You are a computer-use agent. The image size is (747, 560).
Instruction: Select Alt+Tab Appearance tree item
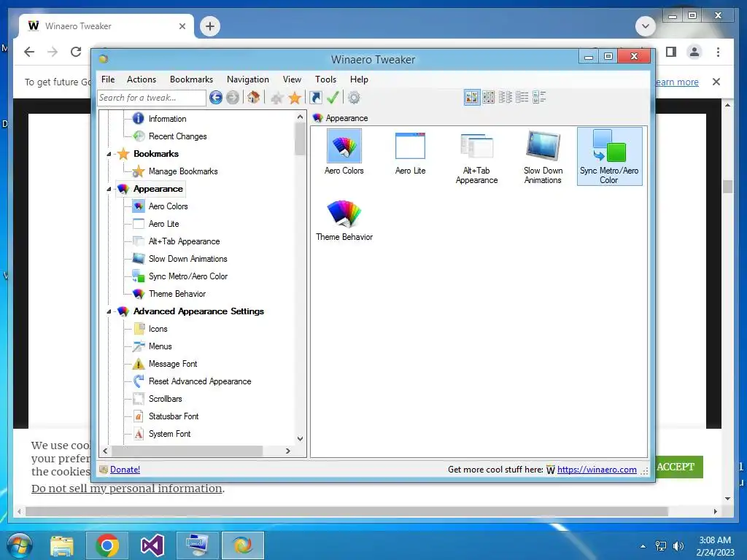pyautogui.click(x=184, y=241)
